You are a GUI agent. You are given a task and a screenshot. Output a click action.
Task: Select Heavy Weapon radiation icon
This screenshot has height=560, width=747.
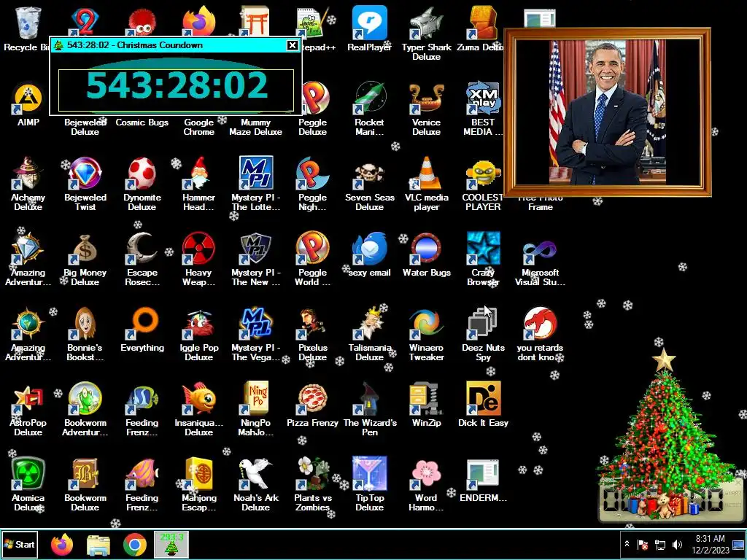point(198,249)
